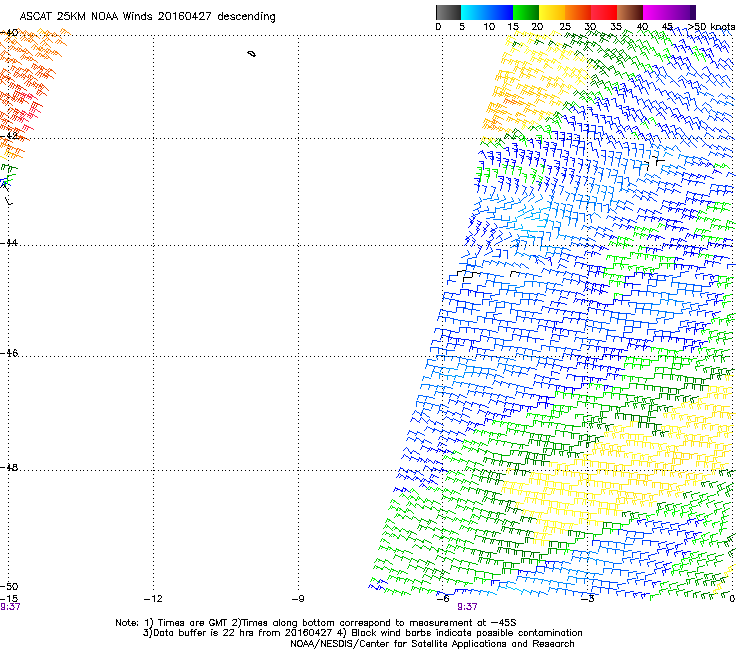This screenshot has width=740, height=650.
Task: Click the brown 35–40 knots legend swatch
Action: click(630, 12)
